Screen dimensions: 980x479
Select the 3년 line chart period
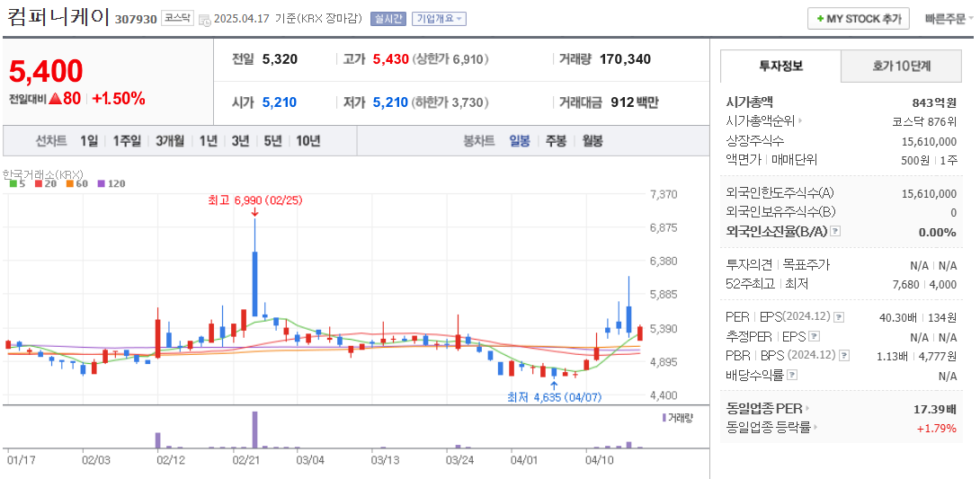point(240,141)
